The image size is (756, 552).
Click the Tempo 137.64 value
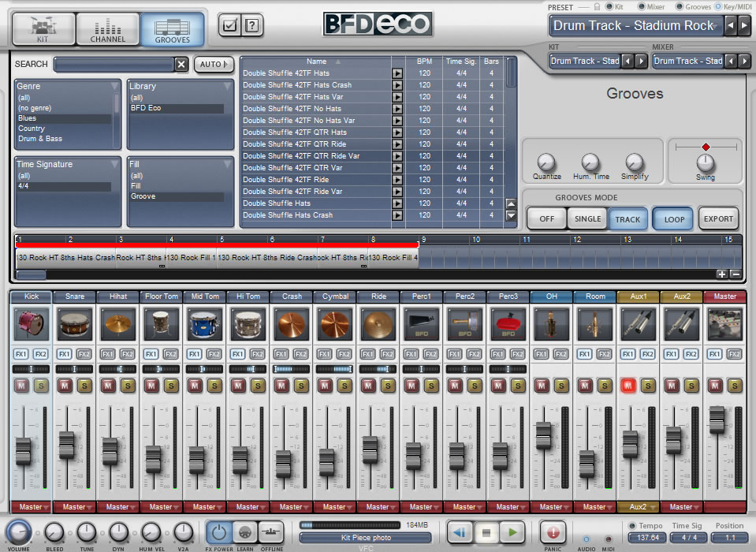(647, 538)
